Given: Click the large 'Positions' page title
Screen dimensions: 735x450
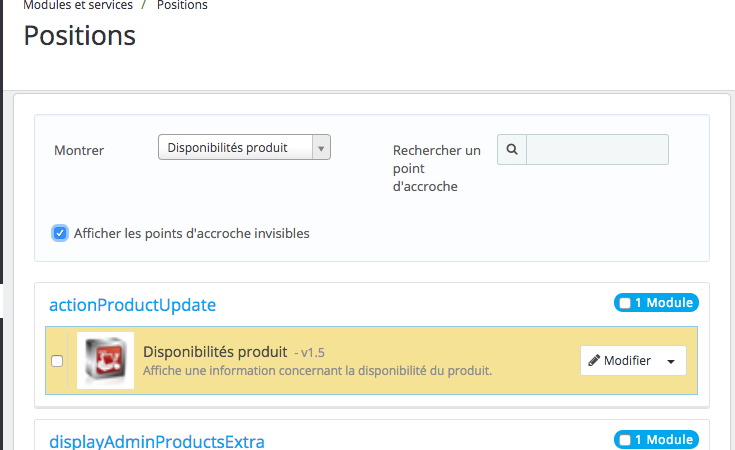Looking at the screenshot, I should coord(80,36).
